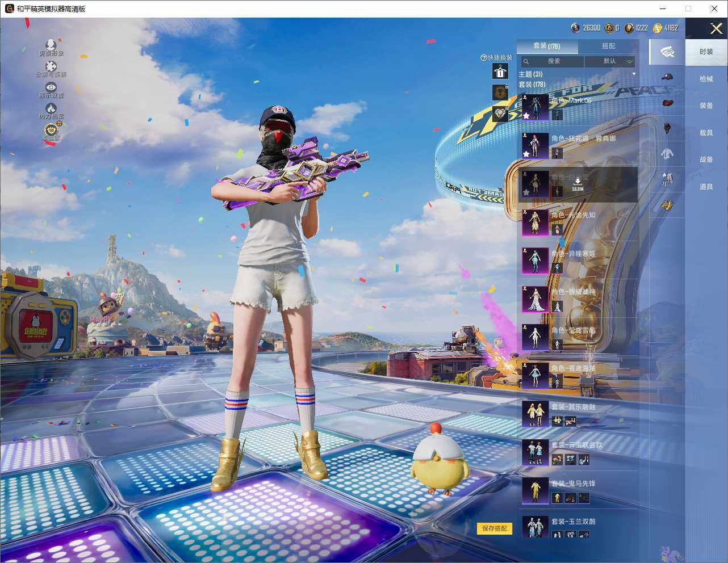
Task: Select the 角色-异瞳寒姬 outfit thumbnail
Action: [x=535, y=261]
